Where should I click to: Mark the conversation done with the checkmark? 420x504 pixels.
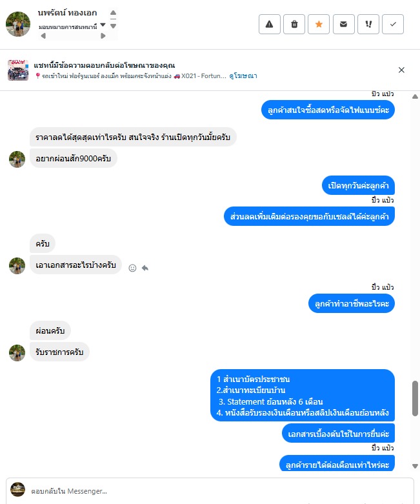pos(393,24)
